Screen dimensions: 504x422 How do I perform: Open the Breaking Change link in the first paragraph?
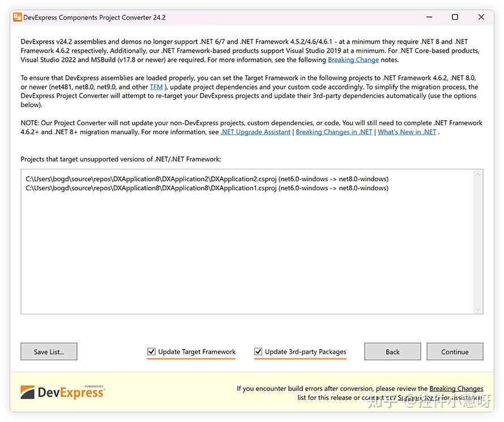click(x=353, y=59)
